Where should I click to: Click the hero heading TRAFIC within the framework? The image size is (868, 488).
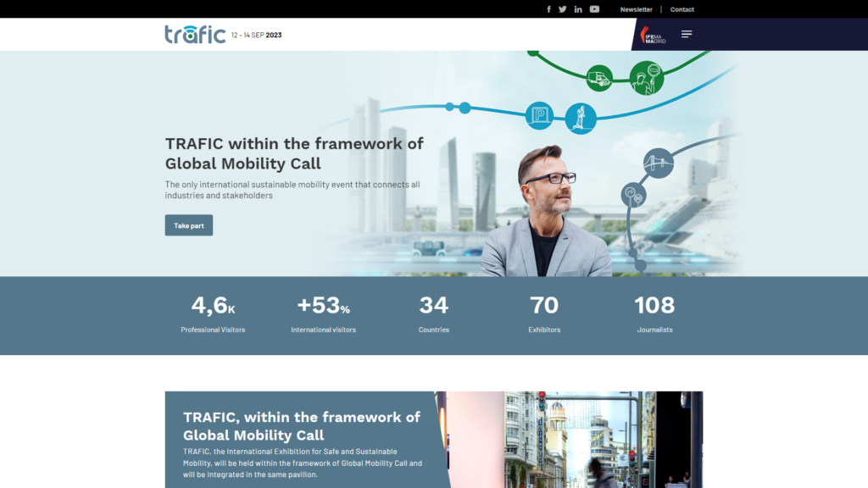[294, 153]
